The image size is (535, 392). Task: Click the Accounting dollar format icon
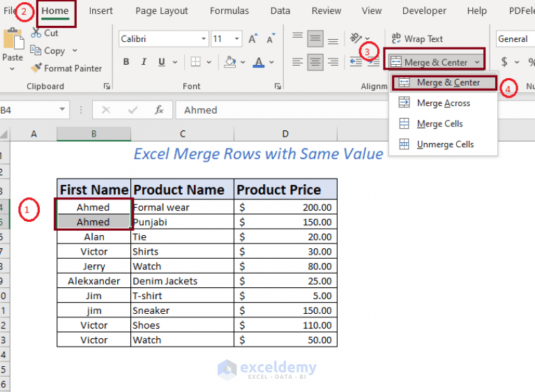coord(504,62)
